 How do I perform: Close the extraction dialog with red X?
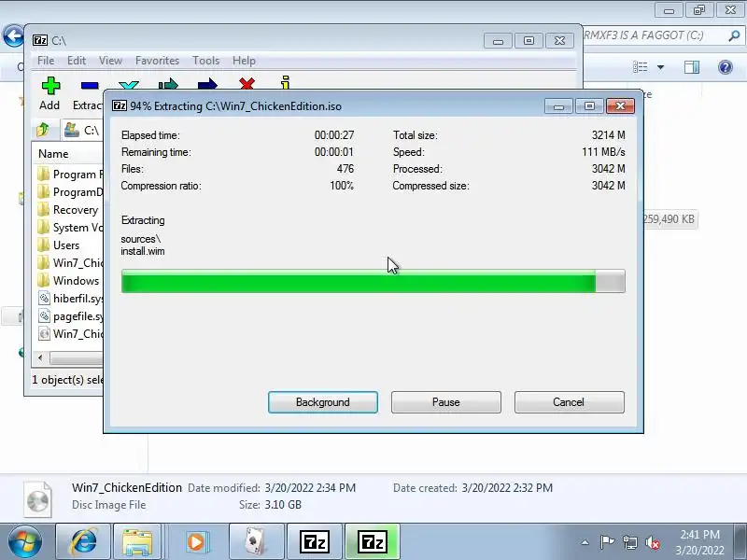[620, 105]
